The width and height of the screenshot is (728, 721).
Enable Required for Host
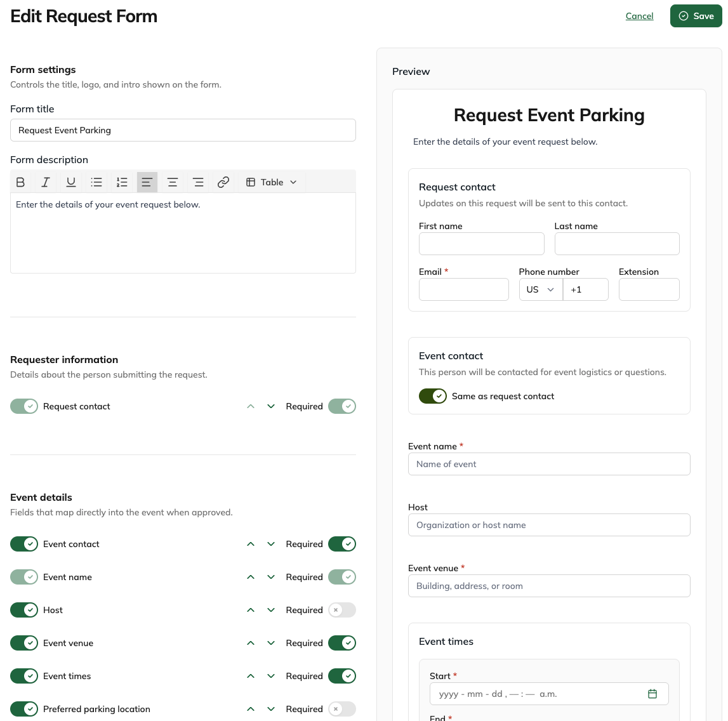pyautogui.click(x=342, y=610)
